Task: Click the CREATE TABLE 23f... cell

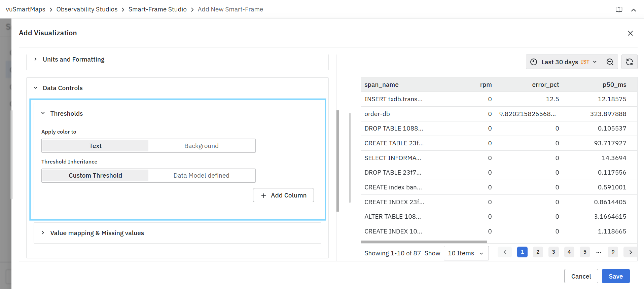Action: (394, 143)
